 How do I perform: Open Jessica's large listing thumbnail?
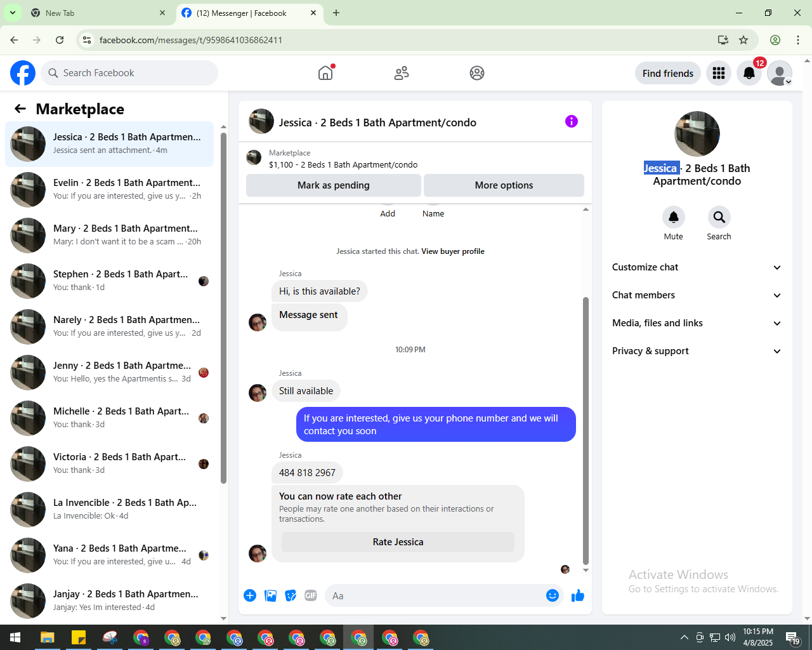[x=697, y=134]
